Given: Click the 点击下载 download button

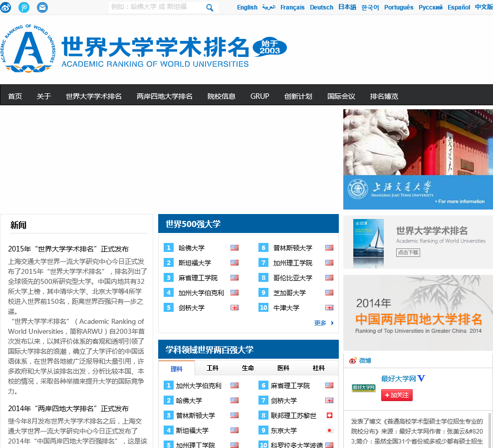Looking at the screenshot, I should 408,252.
